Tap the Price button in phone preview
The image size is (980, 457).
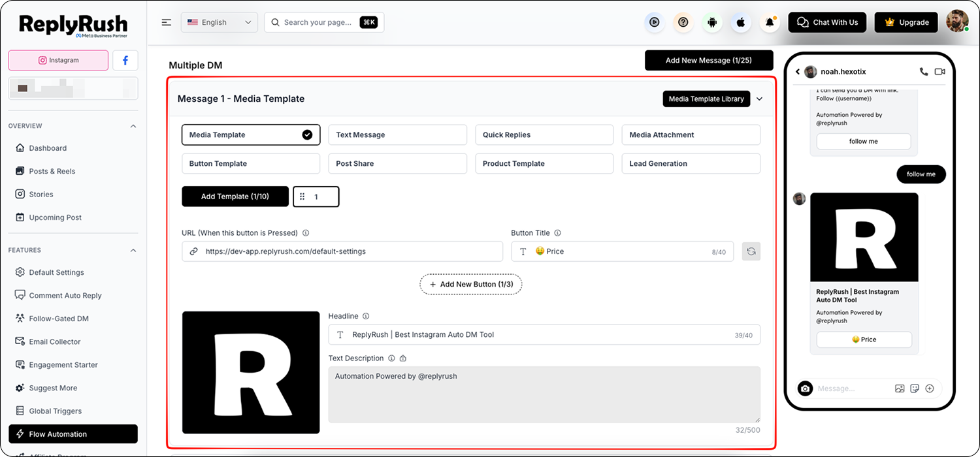(864, 339)
